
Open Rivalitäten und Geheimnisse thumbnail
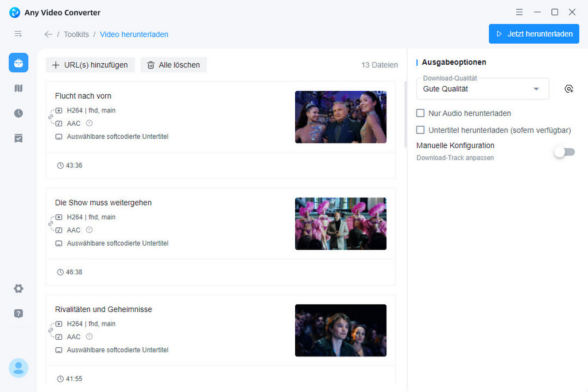click(341, 330)
